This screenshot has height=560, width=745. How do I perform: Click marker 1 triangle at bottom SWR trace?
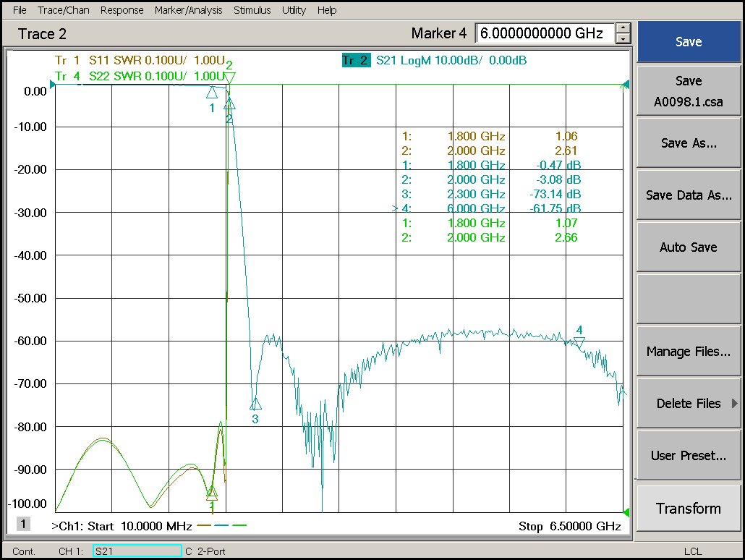[x=212, y=493]
